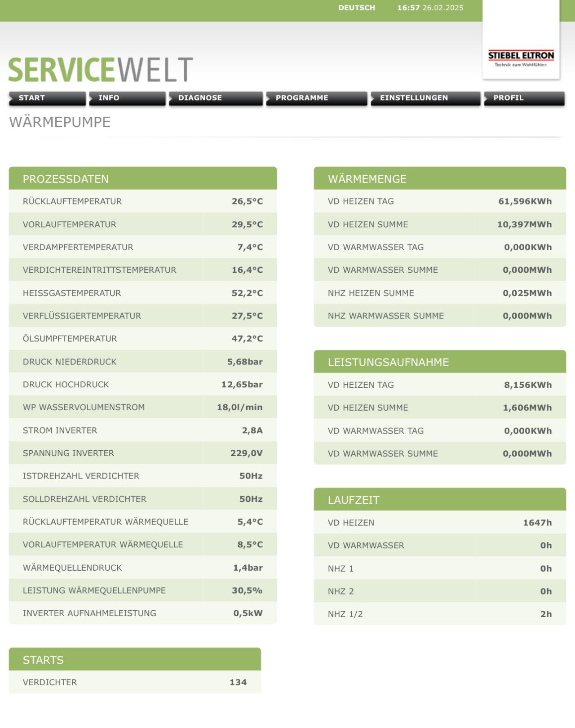
Task: Go to the PROGRAMME menu
Action: [316, 98]
